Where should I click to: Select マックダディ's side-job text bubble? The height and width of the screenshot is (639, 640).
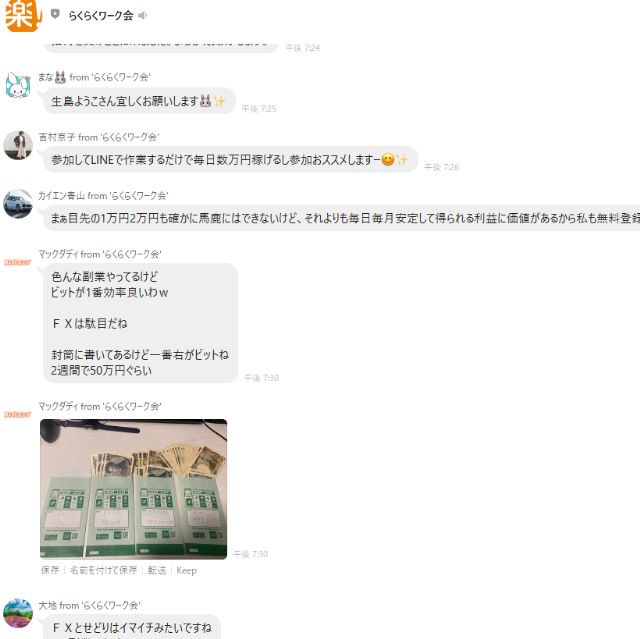[x=140, y=323]
